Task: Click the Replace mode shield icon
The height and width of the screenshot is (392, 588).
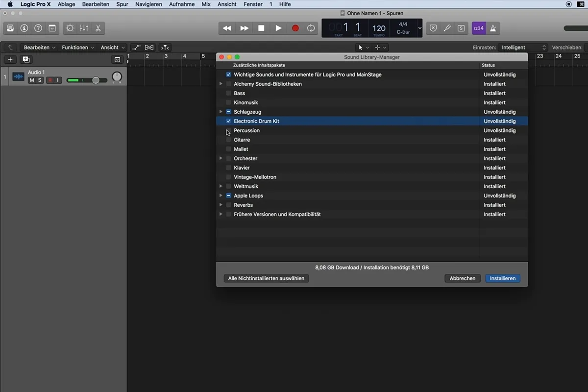Action: [x=433, y=28]
